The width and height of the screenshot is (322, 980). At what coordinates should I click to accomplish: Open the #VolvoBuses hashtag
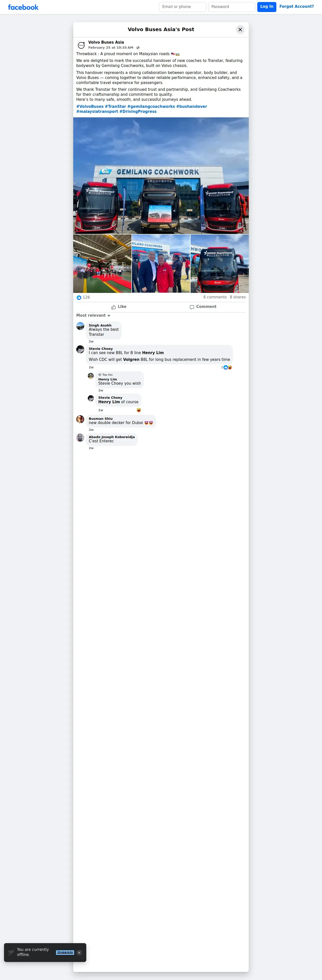[x=90, y=107]
